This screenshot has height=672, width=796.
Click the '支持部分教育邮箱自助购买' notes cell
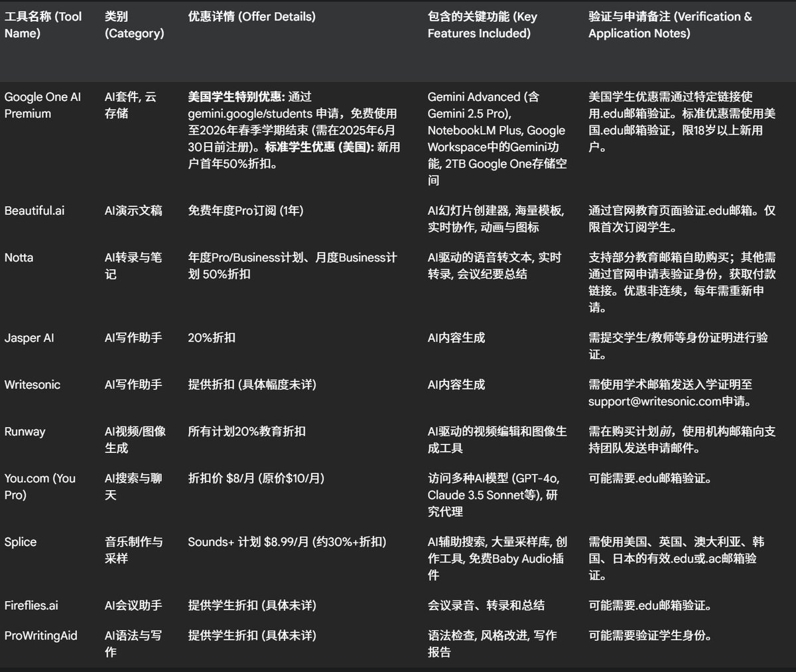pyautogui.click(x=682, y=282)
